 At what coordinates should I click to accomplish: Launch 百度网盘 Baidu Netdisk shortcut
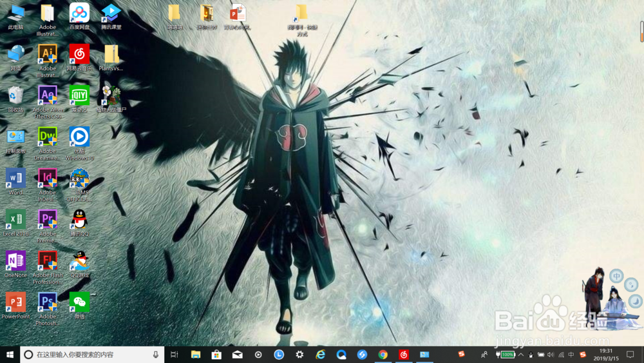coord(79,17)
